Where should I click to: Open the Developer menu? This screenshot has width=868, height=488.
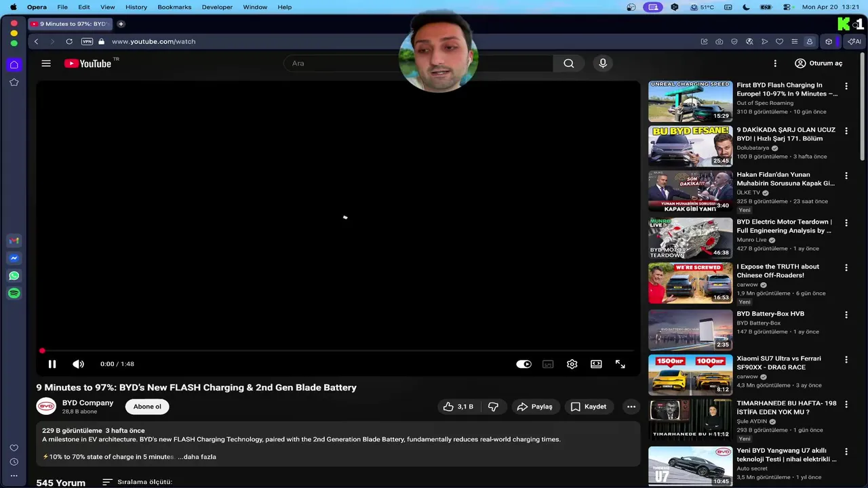tap(217, 7)
